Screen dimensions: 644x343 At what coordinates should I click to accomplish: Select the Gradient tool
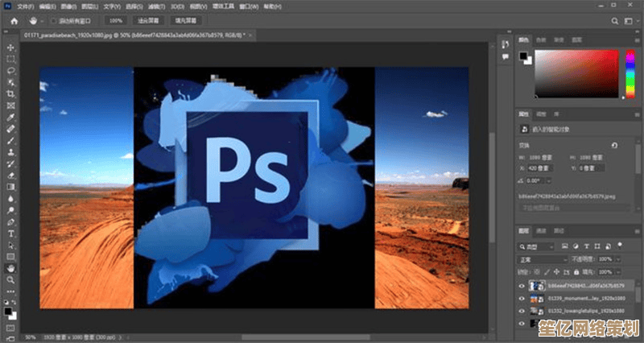click(10, 187)
